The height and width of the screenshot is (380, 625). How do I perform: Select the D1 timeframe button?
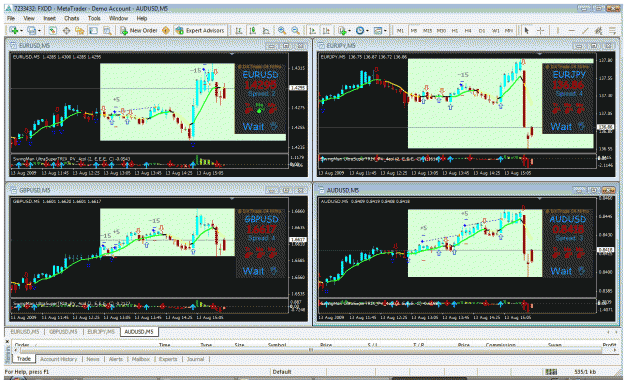482,31
